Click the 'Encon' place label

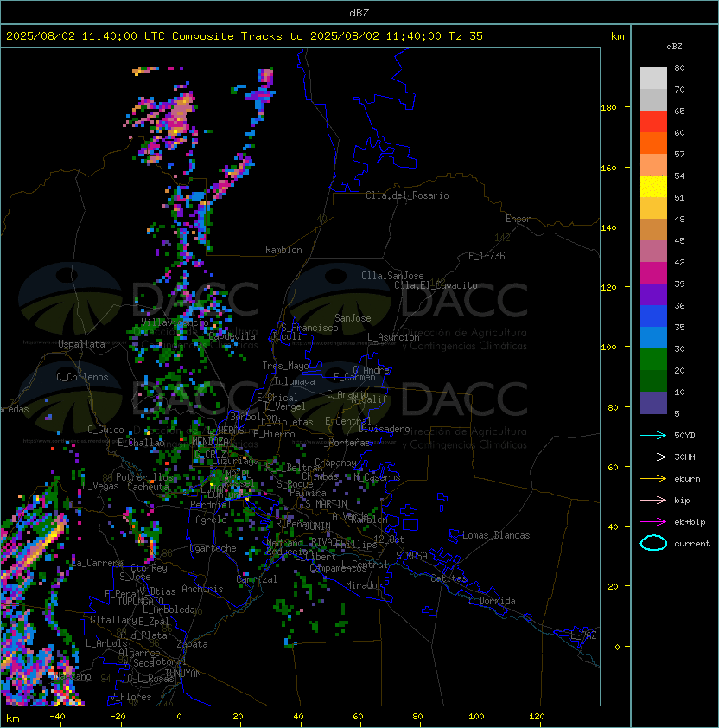pyautogui.click(x=519, y=219)
